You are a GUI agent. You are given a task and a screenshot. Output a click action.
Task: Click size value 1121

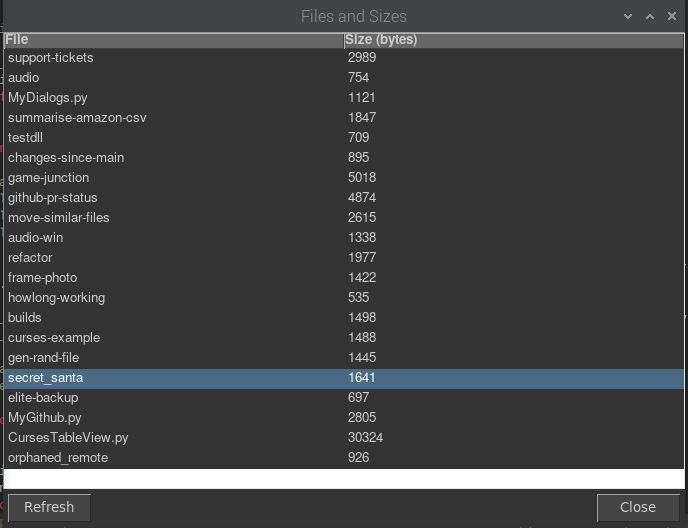point(362,97)
